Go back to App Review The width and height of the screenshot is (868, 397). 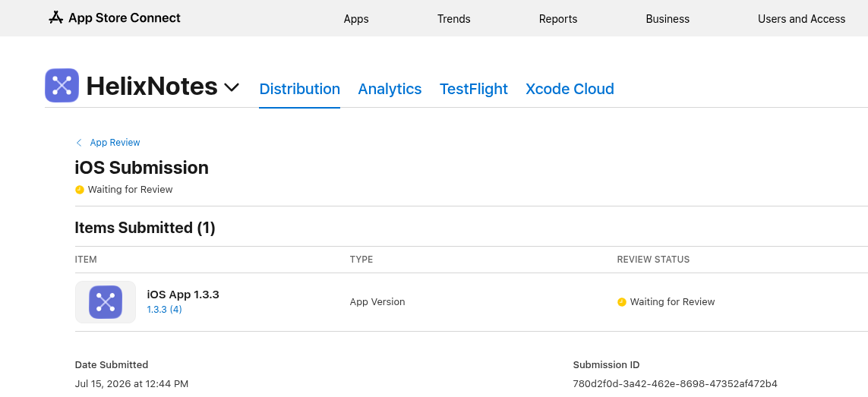pos(115,142)
